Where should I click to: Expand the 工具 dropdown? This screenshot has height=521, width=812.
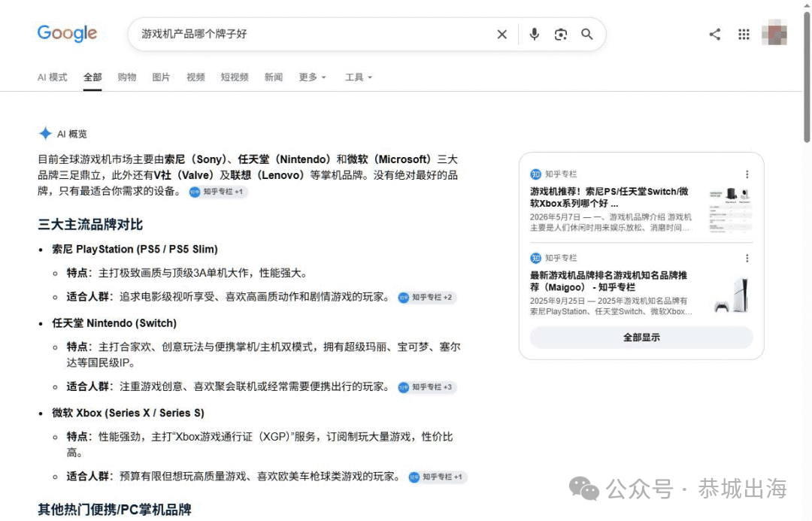(359, 77)
